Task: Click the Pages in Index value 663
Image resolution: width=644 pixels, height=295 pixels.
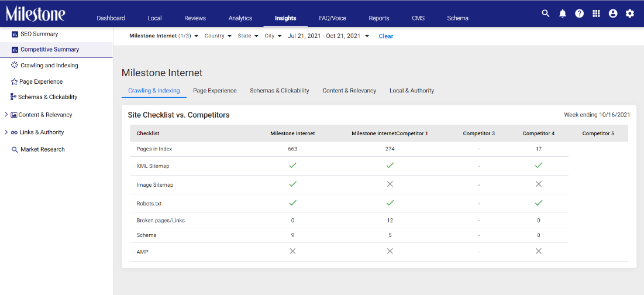Action: [x=292, y=149]
